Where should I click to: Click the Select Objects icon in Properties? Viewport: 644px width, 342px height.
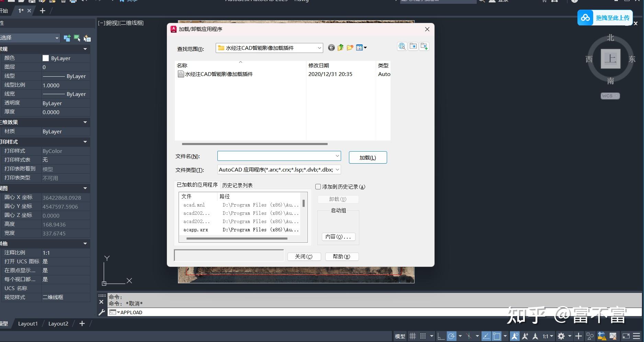pyautogui.click(x=77, y=38)
